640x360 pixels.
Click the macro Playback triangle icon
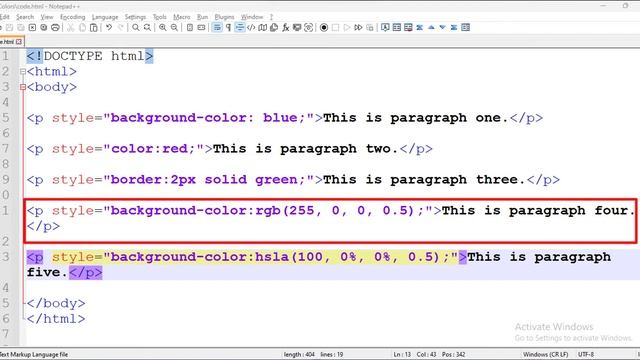347,27
